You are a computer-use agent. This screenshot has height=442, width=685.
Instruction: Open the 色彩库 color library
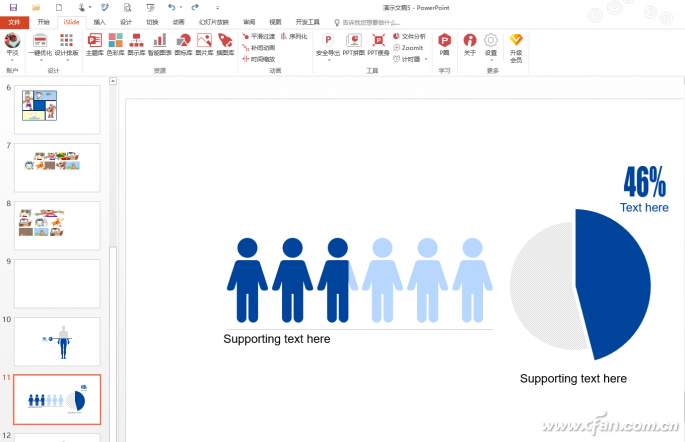point(116,45)
